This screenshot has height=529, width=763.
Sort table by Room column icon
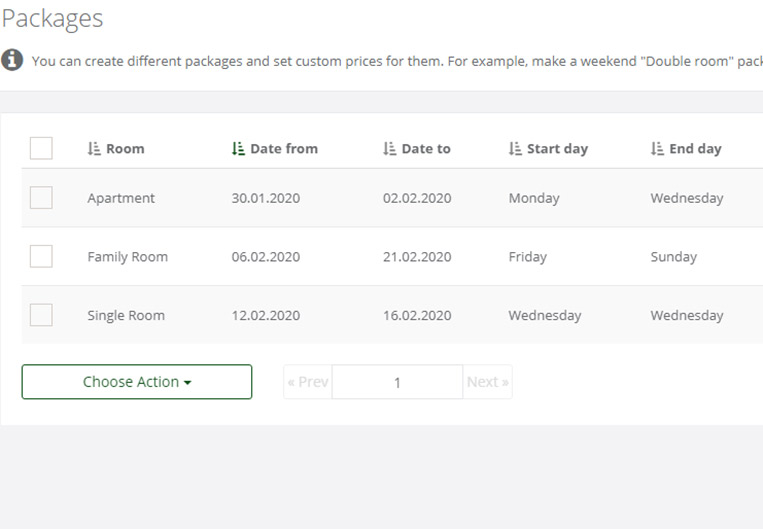pyautogui.click(x=94, y=148)
